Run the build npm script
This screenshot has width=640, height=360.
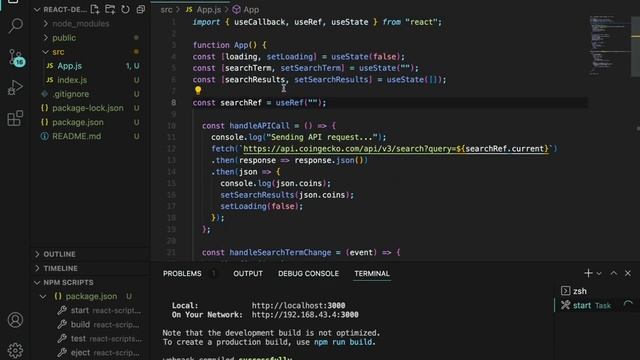[99, 325]
